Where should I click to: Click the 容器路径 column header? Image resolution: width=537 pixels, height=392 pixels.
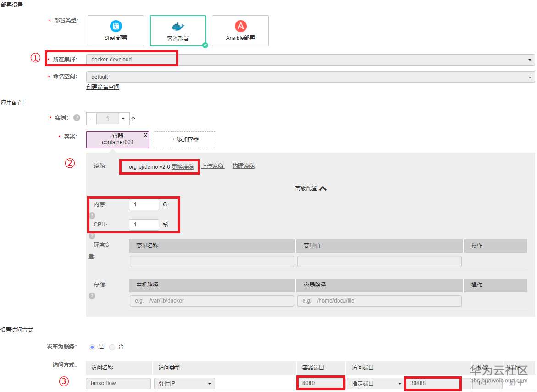(x=379, y=285)
